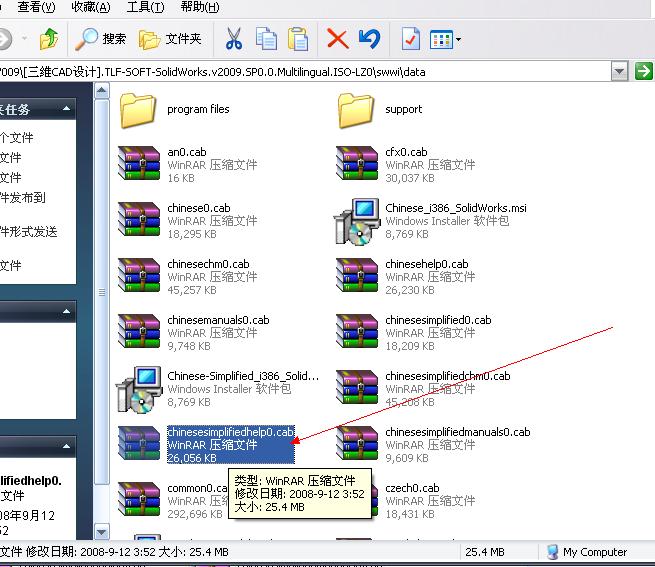Select the cfx0.cab archive icon
This screenshot has height=567, width=655.
357,163
